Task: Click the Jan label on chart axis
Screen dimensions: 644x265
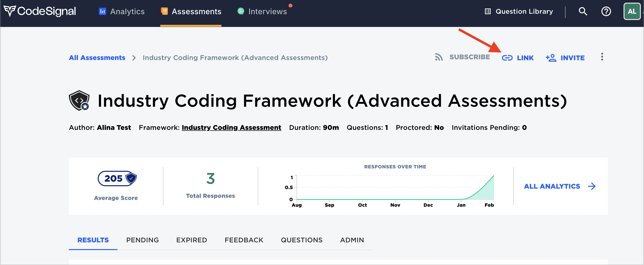Action: 461,205
